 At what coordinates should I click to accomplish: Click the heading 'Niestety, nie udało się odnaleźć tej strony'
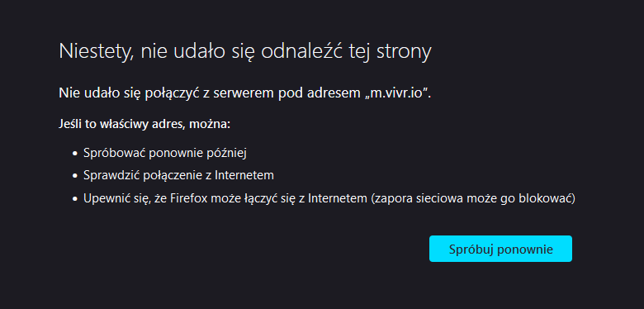(x=245, y=52)
